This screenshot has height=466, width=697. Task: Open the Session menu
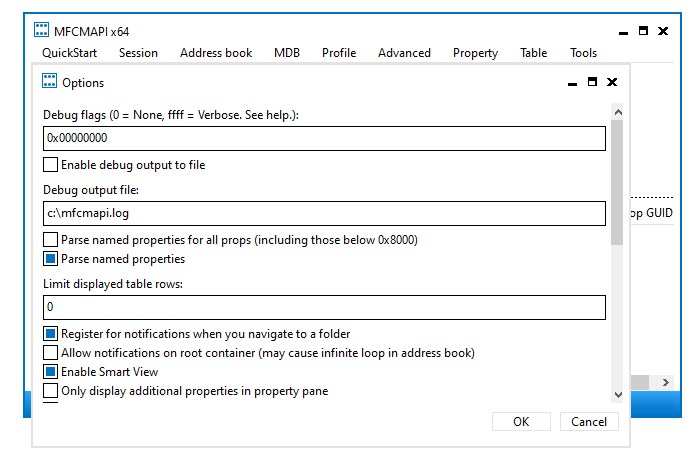[x=138, y=53]
